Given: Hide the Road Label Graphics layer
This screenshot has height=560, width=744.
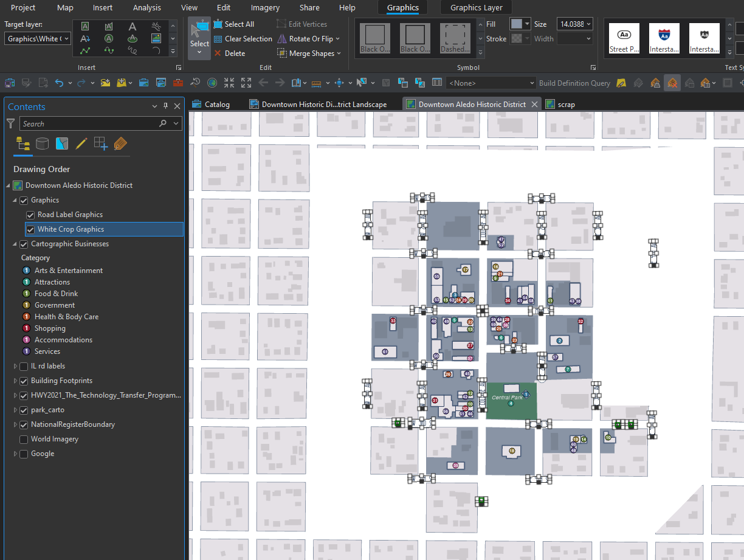Looking at the screenshot, I should click(30, 214).
